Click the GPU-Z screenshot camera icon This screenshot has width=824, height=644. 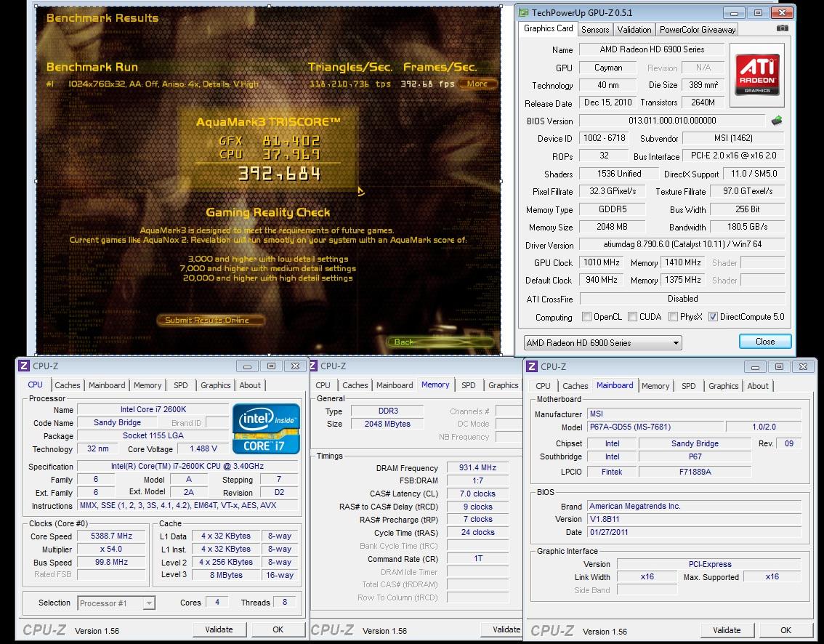coord(782,28)
